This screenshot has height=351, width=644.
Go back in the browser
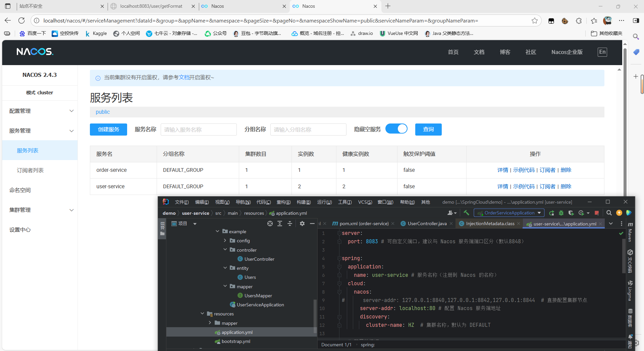pos(8,20)
